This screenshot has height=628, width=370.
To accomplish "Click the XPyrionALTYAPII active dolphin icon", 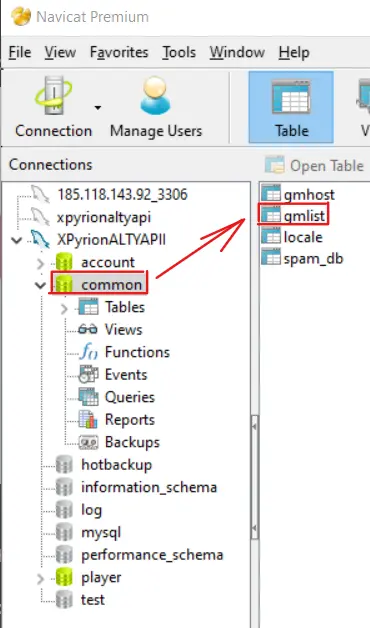I will click(40, 240).
